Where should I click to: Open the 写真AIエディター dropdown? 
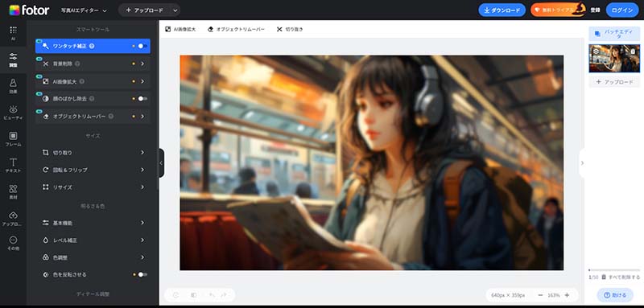coord(84,10)
